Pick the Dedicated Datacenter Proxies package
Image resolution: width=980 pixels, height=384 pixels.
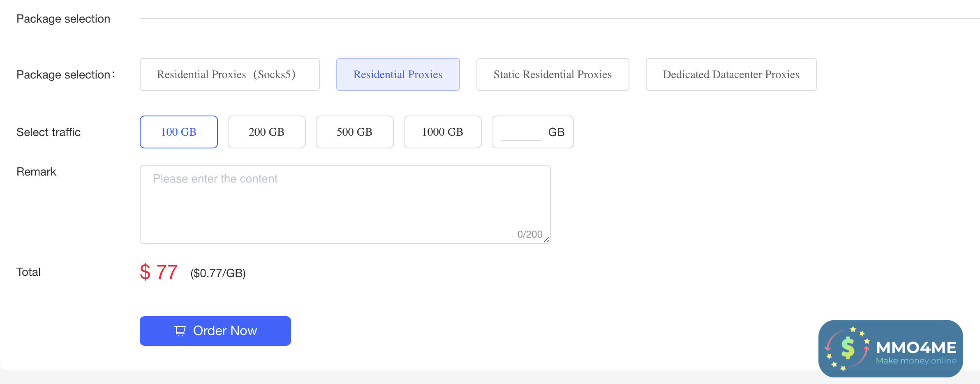pyautogui.click(x=730, y=74)
